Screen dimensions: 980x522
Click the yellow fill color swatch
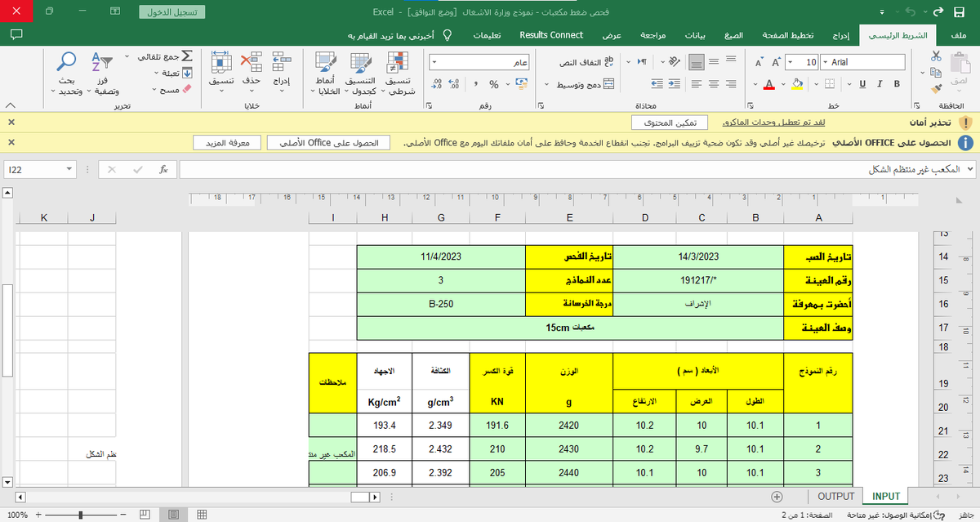[798, 84]
